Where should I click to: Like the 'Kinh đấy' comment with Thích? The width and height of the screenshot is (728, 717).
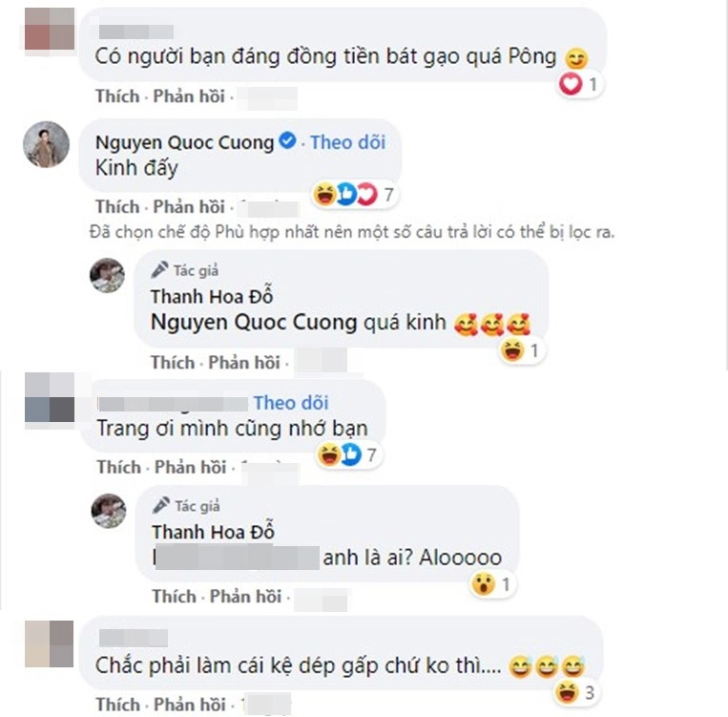coord(117,207)
